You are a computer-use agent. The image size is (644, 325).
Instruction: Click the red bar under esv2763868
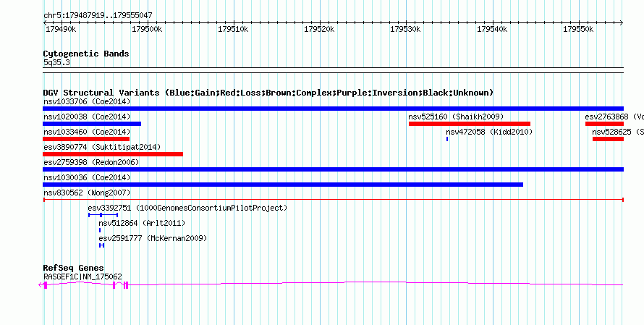pos(605,124)
